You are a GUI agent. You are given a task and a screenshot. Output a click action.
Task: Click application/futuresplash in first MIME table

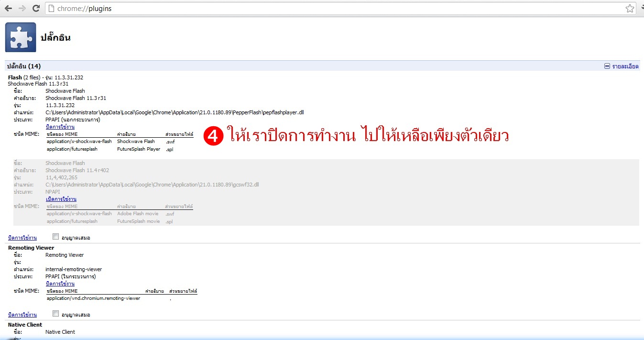coord(72,149)
